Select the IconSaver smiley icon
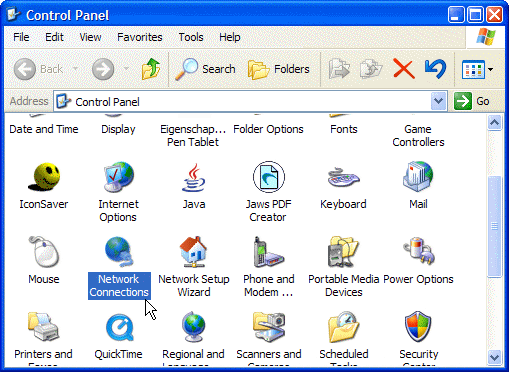The height and width of the screenshot is (372, 509). click(44, 177)
